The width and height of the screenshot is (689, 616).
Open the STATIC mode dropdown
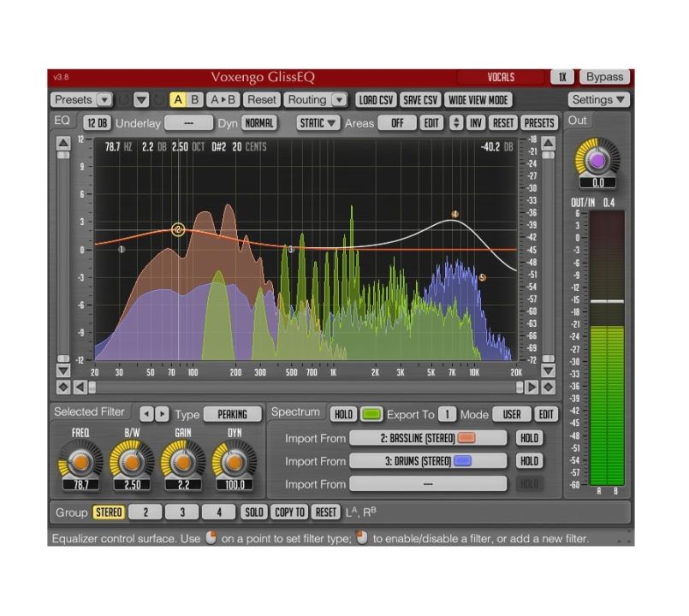point(318,123)
